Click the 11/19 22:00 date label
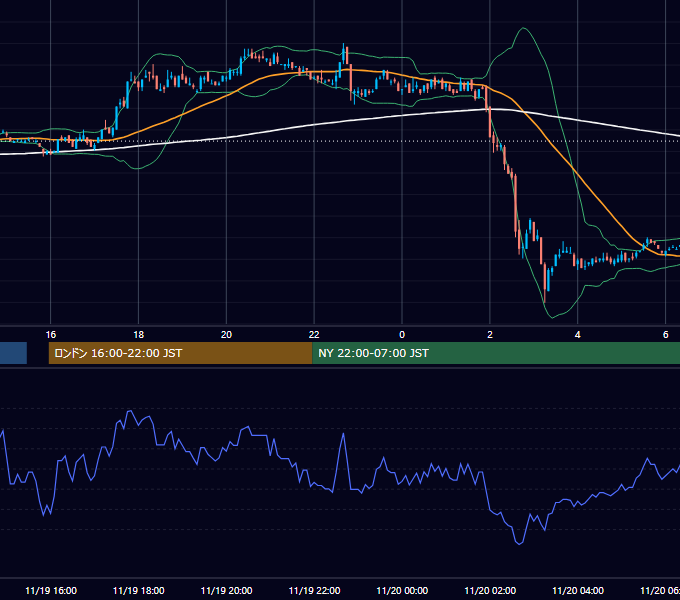 click(314, 590)
